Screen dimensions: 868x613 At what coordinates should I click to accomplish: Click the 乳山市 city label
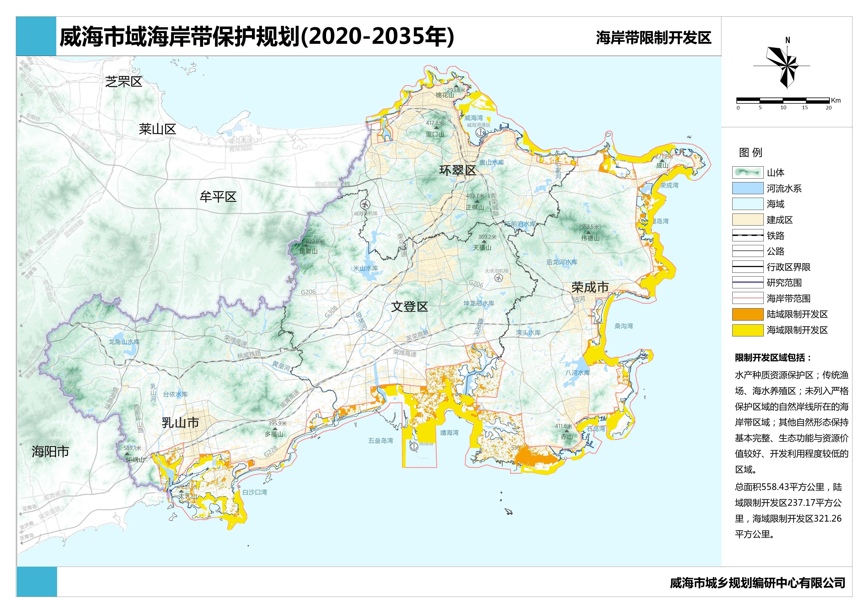180,422
